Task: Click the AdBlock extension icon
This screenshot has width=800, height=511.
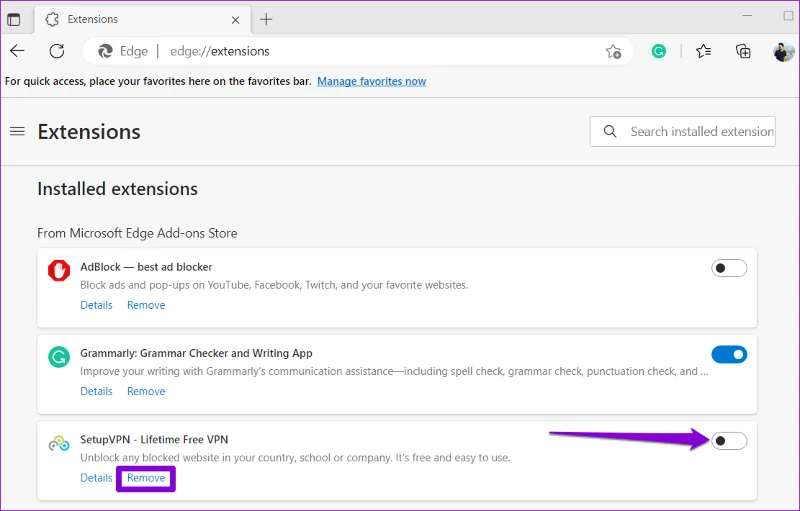Action: (59, 270)
